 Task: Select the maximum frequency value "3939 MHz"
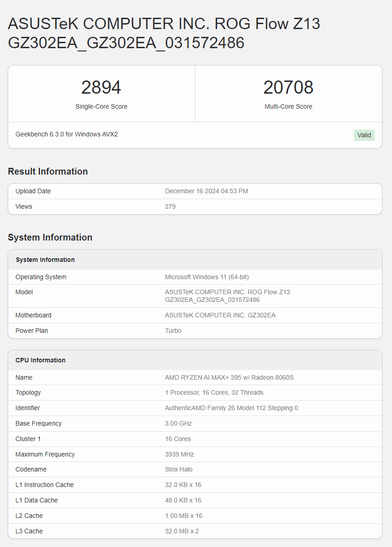pyautogui.click(x=180, y=454)
